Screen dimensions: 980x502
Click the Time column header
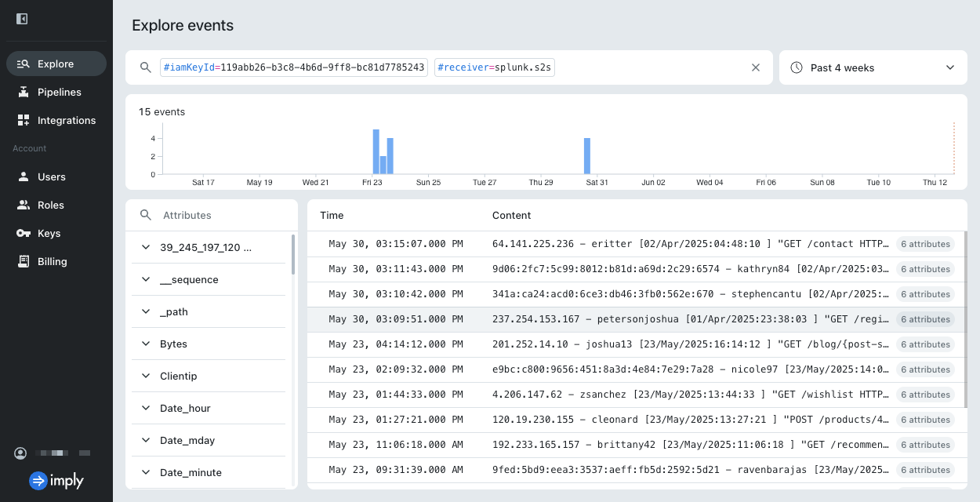332,215
